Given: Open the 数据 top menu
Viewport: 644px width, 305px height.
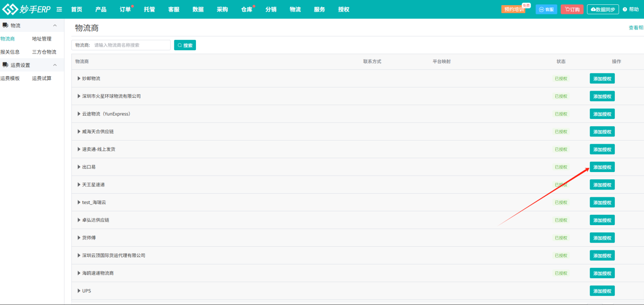Looking at the screenshot, I should tap(198, 9).
